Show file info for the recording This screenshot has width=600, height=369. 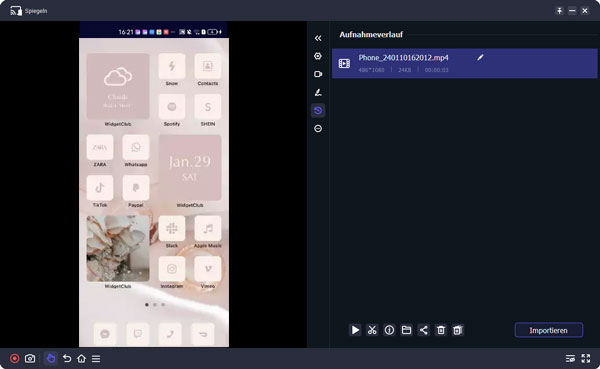(x=389, y=330)
